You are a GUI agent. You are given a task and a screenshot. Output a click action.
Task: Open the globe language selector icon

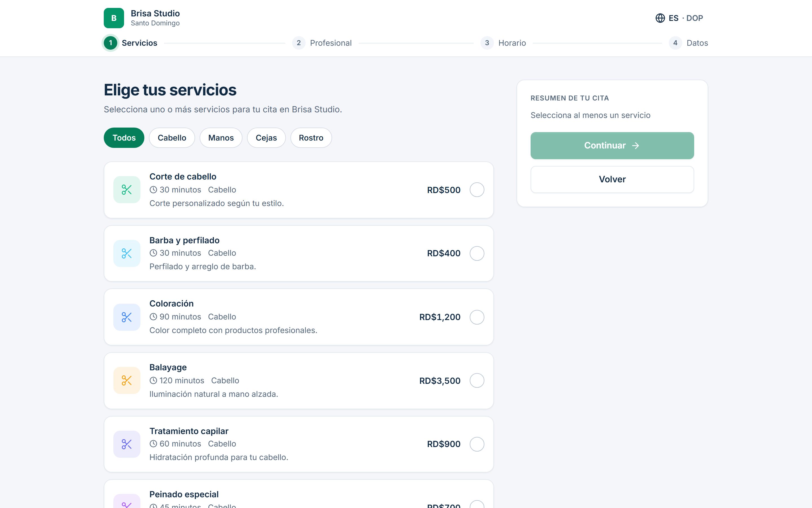[x=660, y=18]
